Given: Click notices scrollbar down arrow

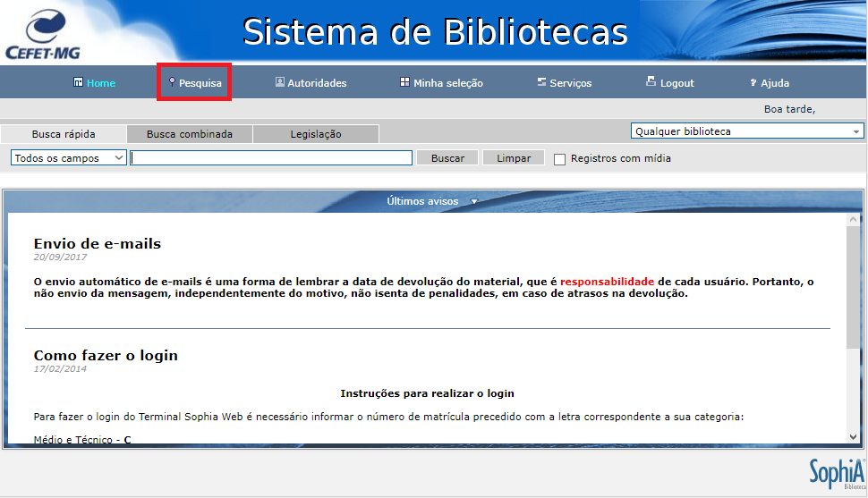Looking at the screenshot, I should click(853, 436).
